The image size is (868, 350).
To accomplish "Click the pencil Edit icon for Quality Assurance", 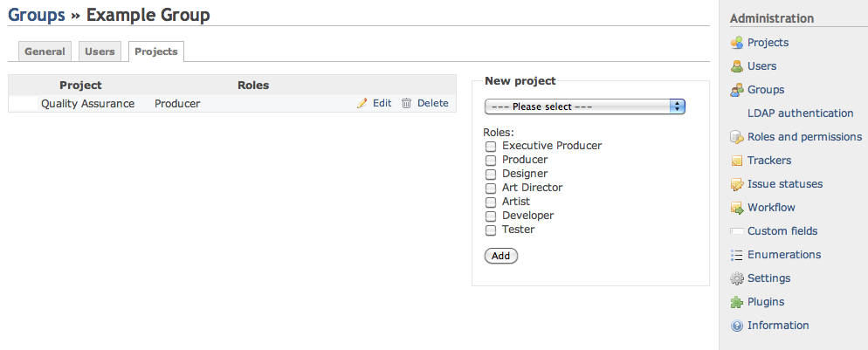I will [x=362, y=103].
